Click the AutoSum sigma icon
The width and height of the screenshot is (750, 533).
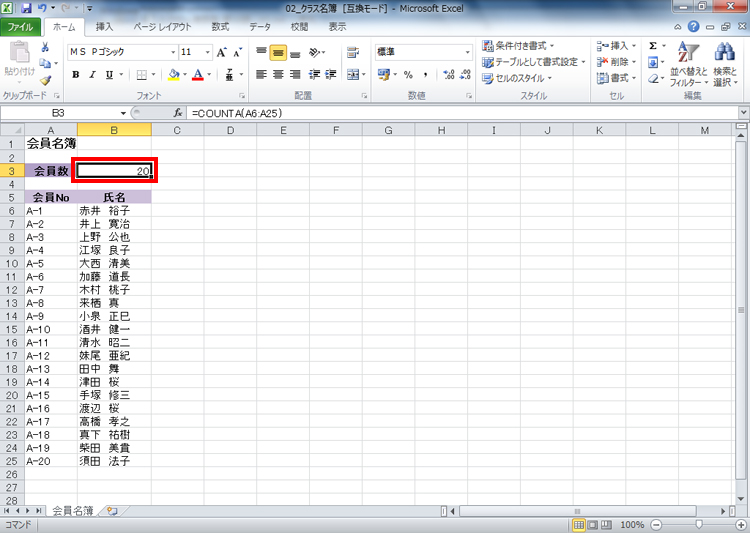(x=653, y=46)
